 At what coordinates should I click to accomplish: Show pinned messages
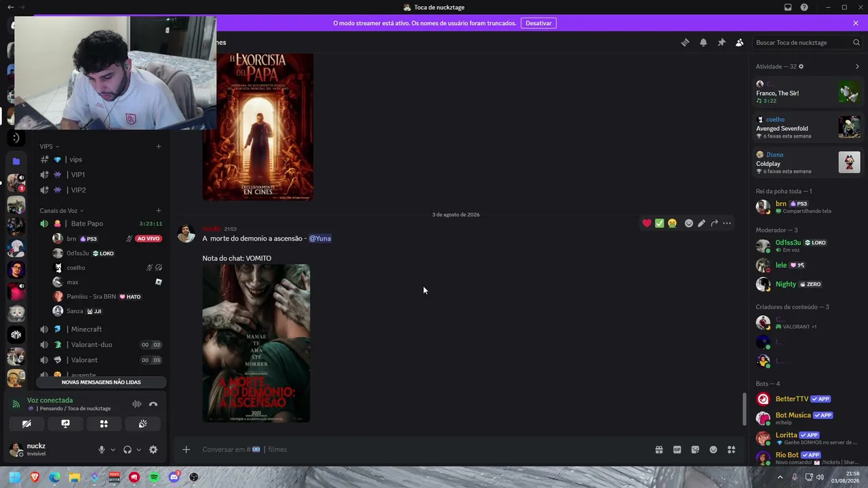point(722,42)
